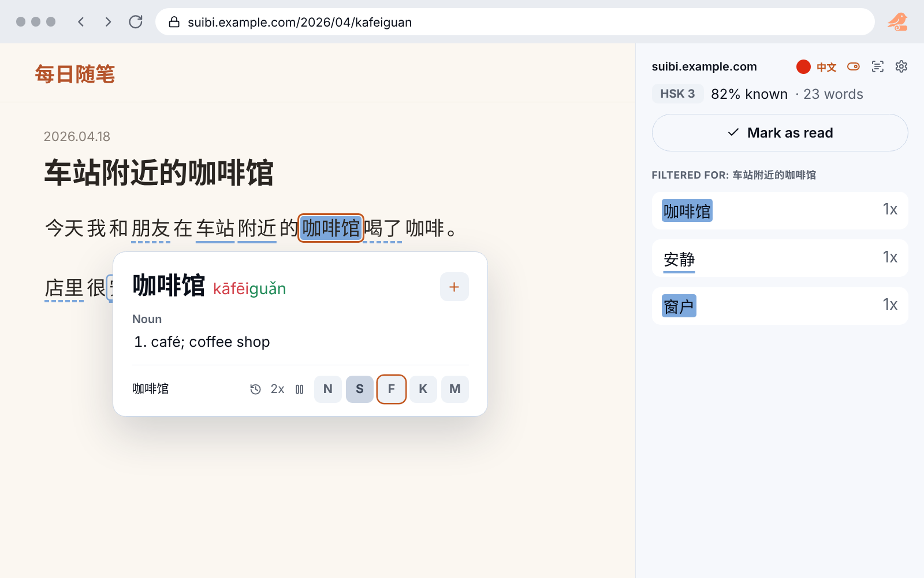Click the pinyin kāfēiguǎn in popup
The image size is (924, 578).
pos(249,288)
